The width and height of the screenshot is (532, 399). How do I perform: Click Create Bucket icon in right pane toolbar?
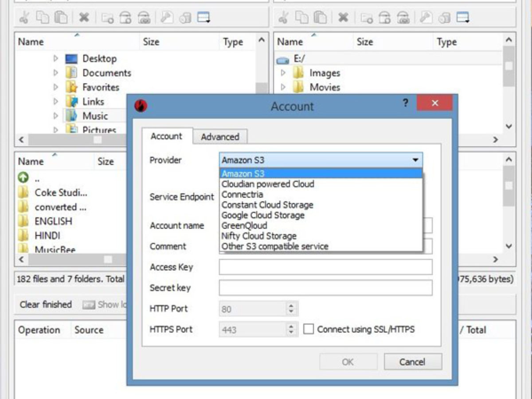(x=385, y=18)
